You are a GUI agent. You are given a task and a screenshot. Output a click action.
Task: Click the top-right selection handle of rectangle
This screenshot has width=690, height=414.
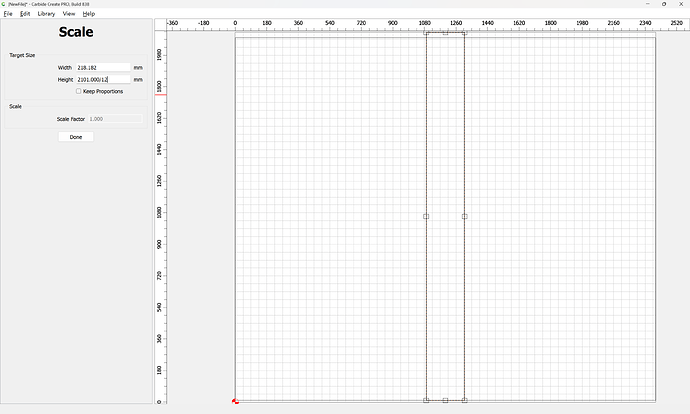pos(464,33)
